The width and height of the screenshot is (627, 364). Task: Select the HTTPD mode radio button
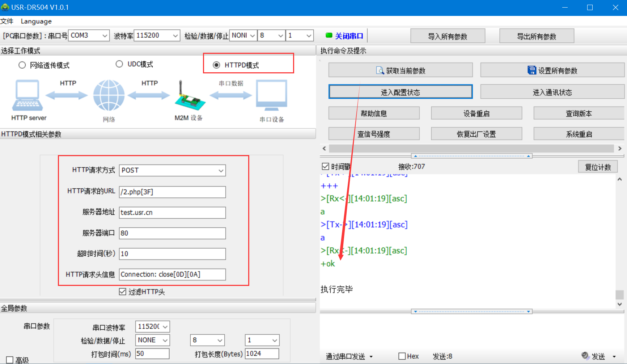(216, 65)
